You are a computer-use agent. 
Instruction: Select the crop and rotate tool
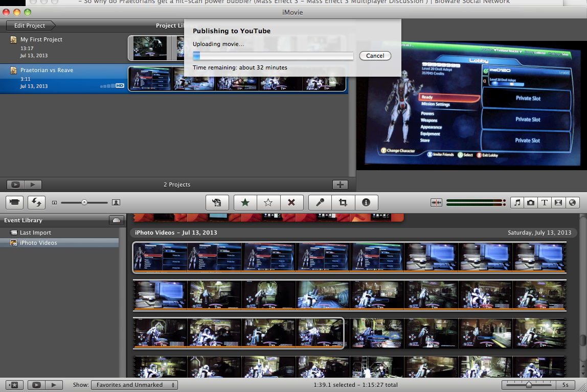point(343,202)
